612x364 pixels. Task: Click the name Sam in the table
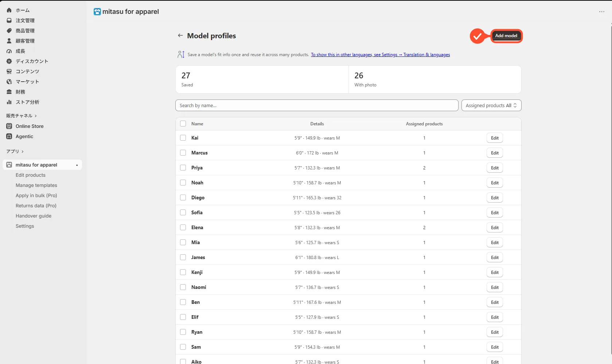pyautogui.click(x=196, y=347)
